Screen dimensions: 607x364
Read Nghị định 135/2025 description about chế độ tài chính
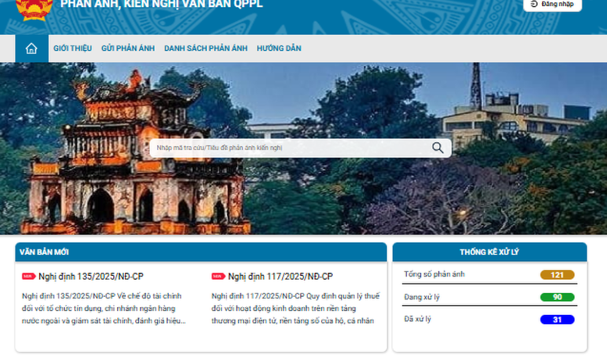pos(103,309)
